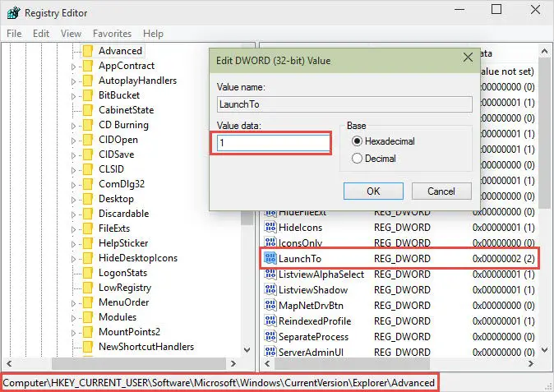Click the DWORD icon beside MapNetDrvBtn
This screenshot has height=392, width=554.
(270, 305)
